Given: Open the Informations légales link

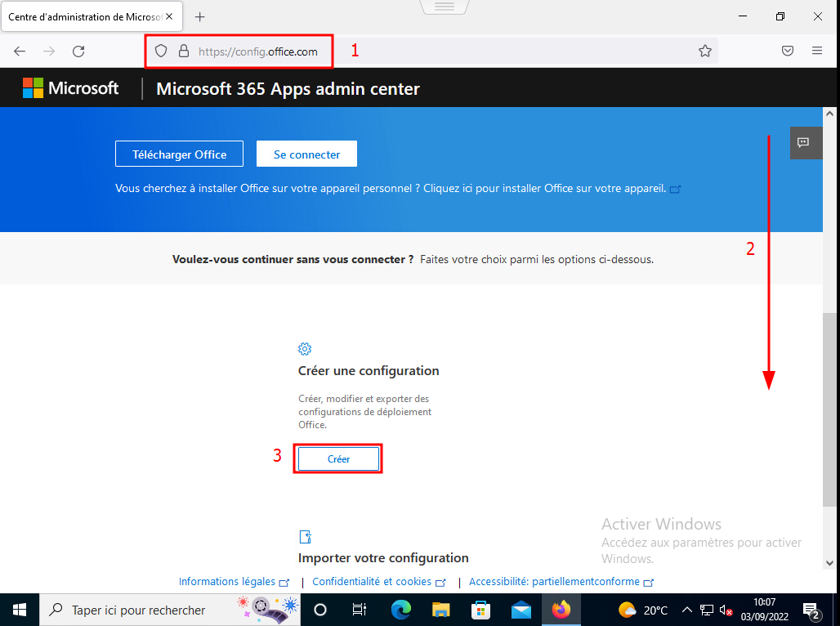Looking at the screenshot, I should tap(227, 582).
